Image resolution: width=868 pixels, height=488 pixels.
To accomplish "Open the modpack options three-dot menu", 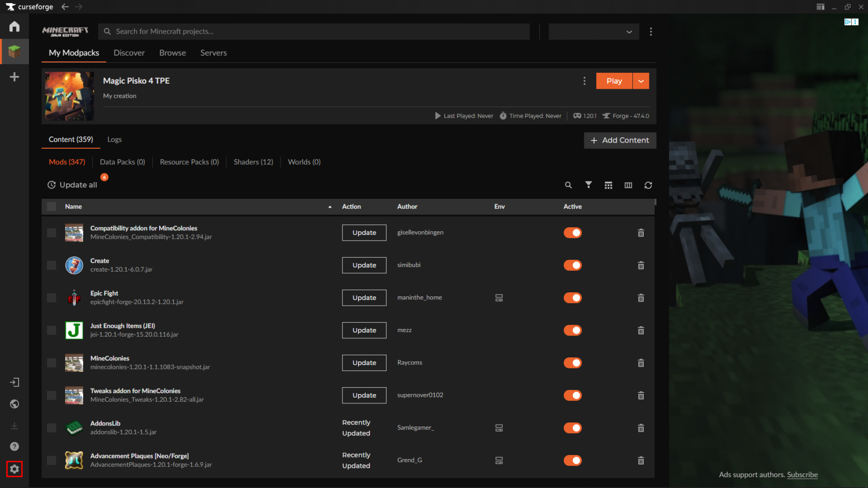I will pos(584,81).
